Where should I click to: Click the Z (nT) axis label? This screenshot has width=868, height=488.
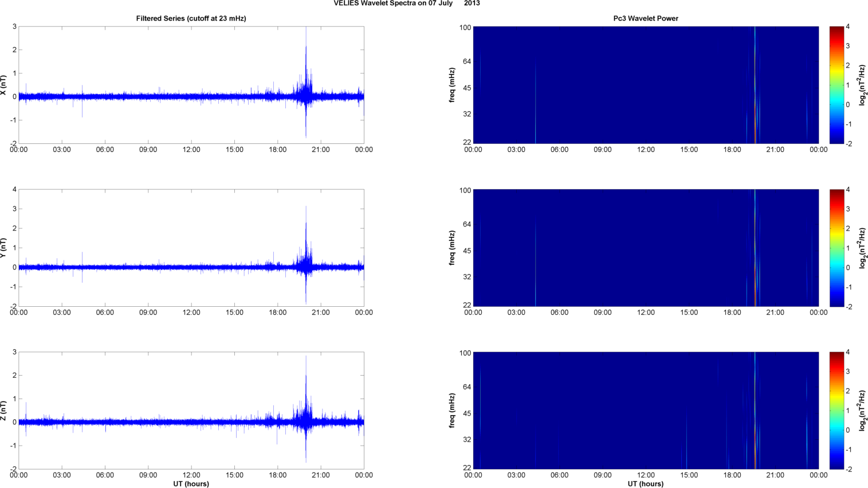[x=3, y=411]
